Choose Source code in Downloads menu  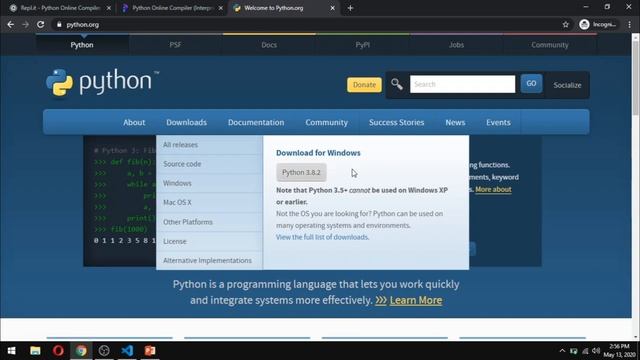pos(209,164)
